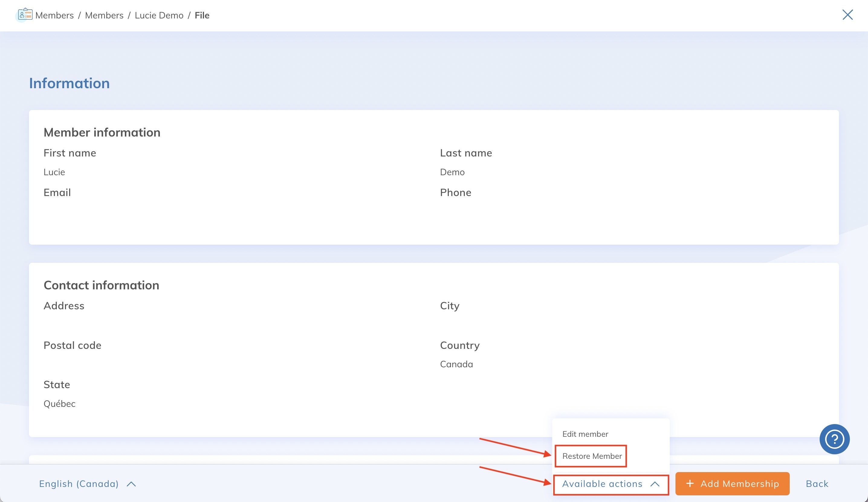Close the member file with X icon
868x502 pixels.
coord(847,15)
